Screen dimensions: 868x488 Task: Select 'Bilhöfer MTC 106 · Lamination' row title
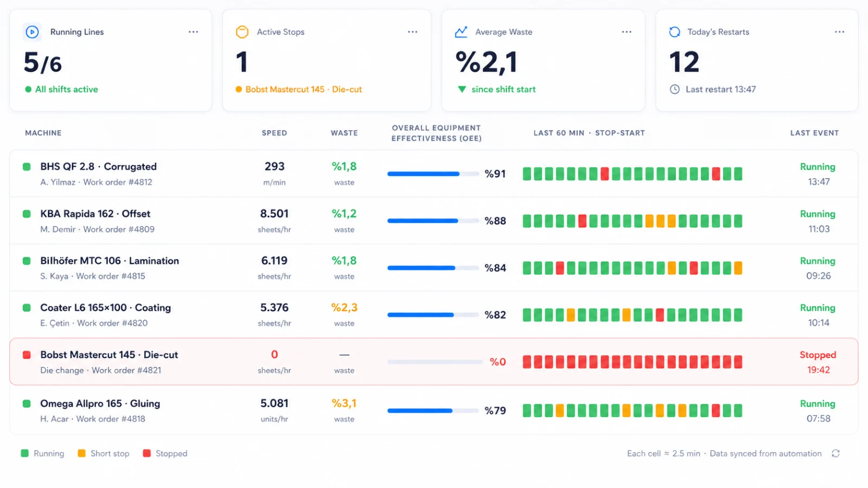point(110,261)
